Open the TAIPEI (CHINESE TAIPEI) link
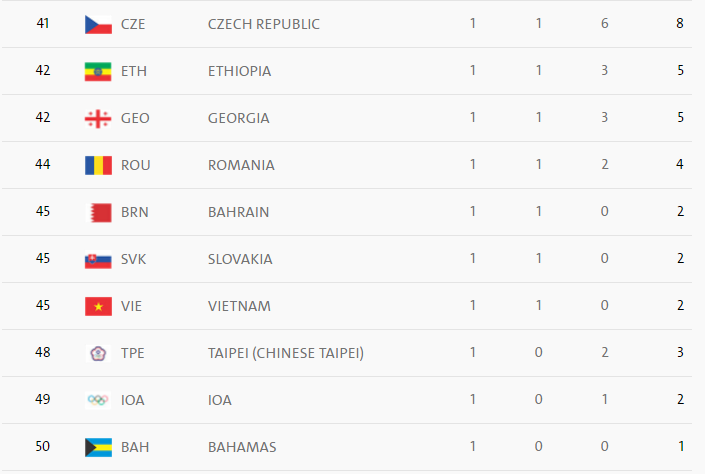This screenshot has height=474, width=705. tap(285, 353)
